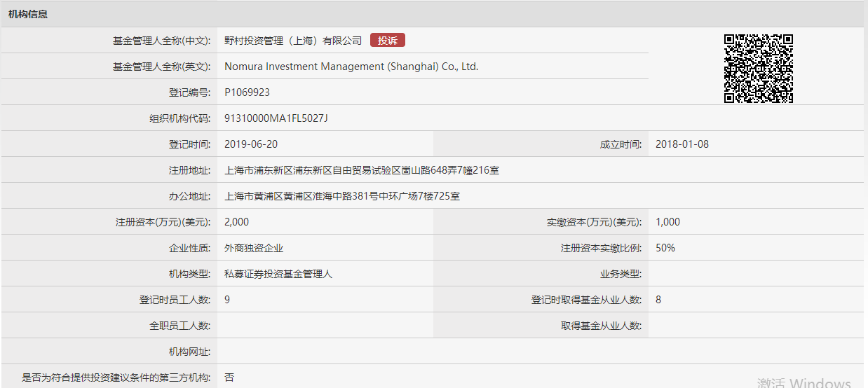Select office address 淮海中路381号中环广场7楼725室

point(381,196)
